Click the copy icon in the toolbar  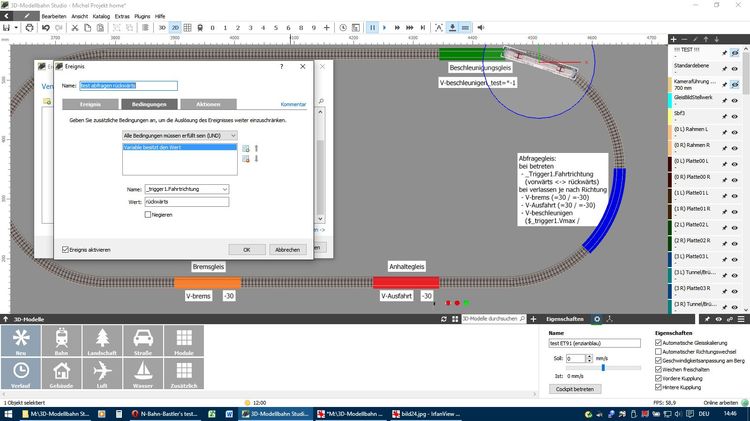(x=88, y=28)
